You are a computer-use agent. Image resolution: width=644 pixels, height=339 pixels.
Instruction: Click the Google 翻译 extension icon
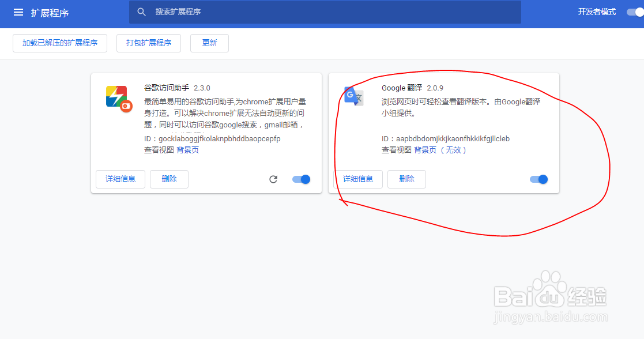click(353, 96)
